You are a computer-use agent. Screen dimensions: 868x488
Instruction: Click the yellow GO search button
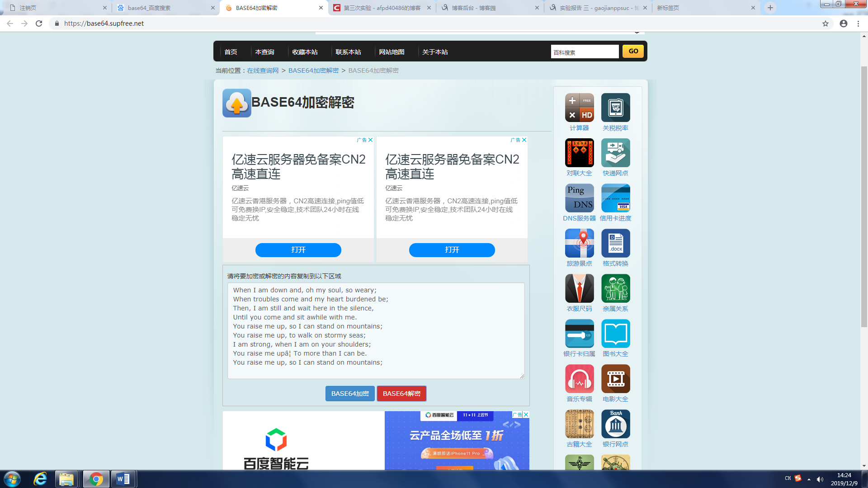tap(633, 51)
